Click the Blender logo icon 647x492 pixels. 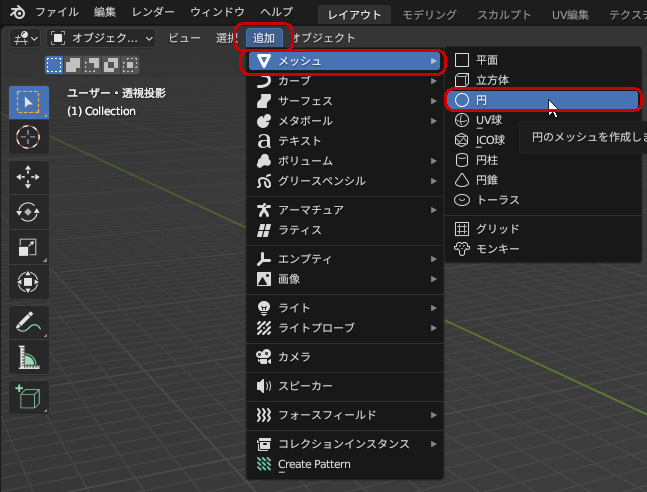pyautogui.click(x=17, y=12)
